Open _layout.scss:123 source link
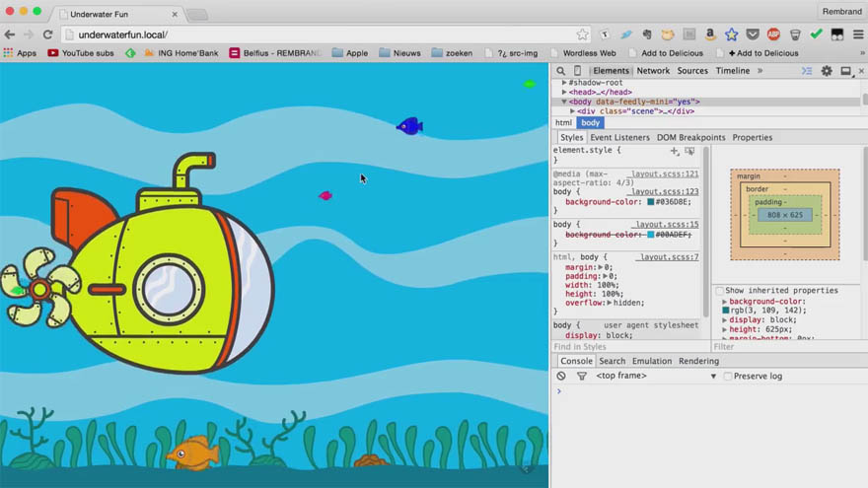 [664, 191]
